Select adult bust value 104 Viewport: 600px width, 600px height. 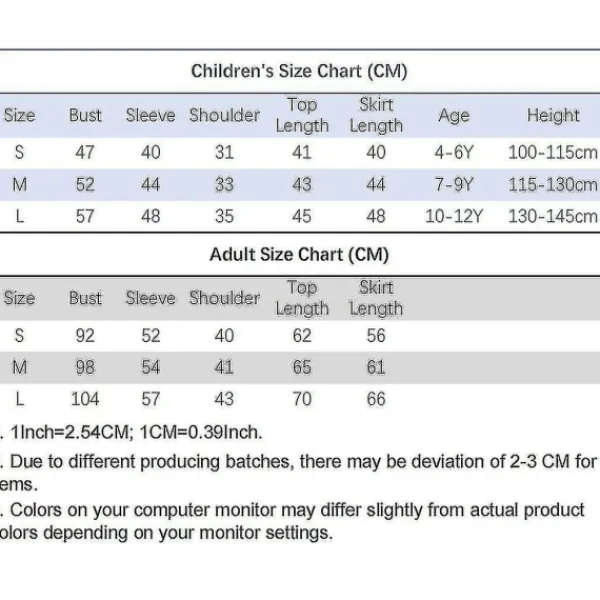pyautogui.click(x=85, y=399)
